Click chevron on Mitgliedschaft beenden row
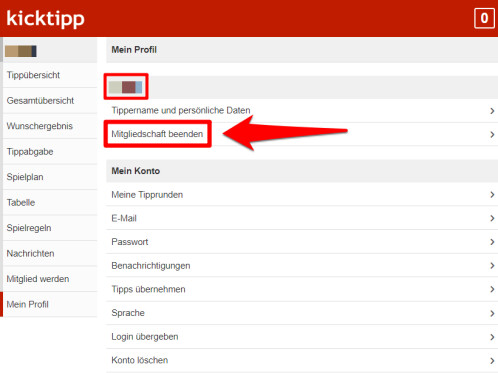498x373 pixels. [x=492, y=134]
